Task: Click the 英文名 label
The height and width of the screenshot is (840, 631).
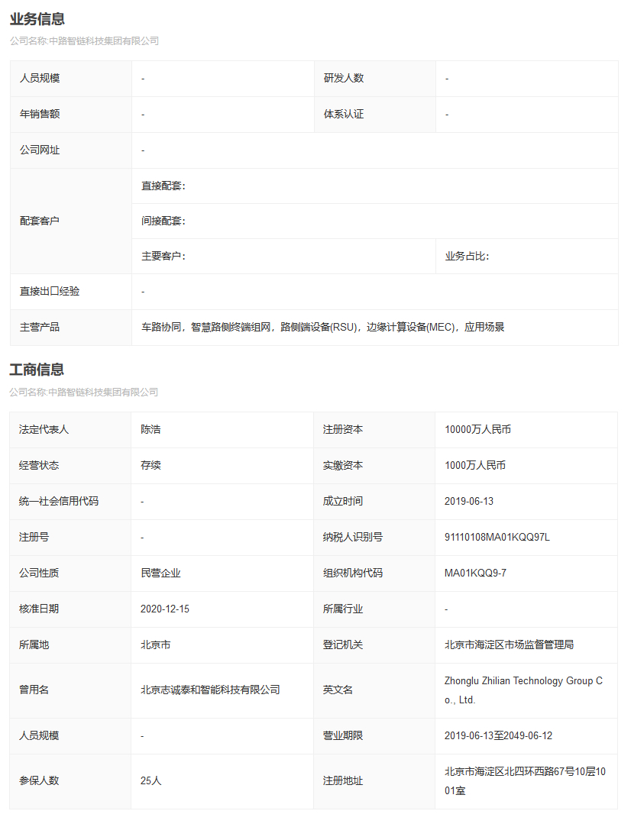Action: pyautogui.click(x=338, y=690)
